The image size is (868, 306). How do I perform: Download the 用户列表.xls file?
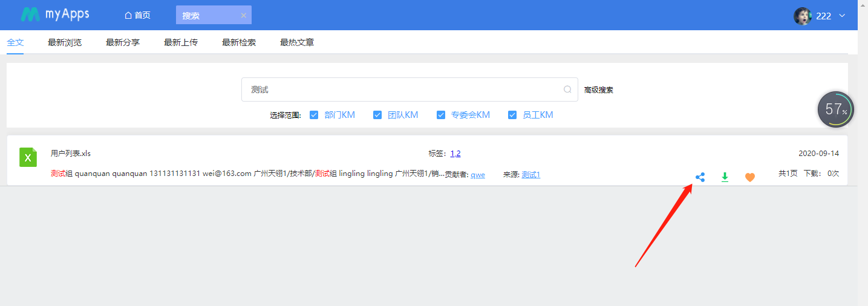tap(725, 177)
